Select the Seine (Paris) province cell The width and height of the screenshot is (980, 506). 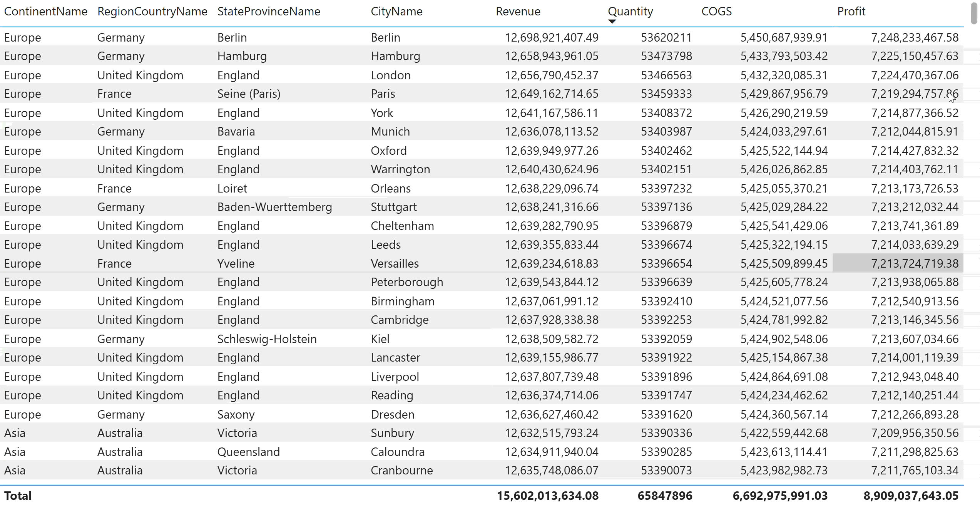(249, 94)
